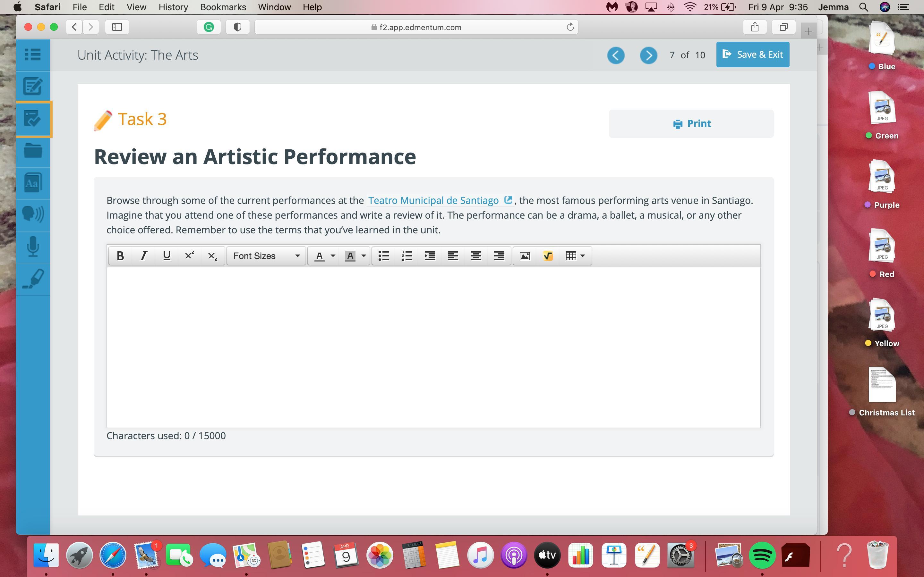924x577 pixels.
Task: Click the Save & Exit button
Action: [x=752, y=54]
